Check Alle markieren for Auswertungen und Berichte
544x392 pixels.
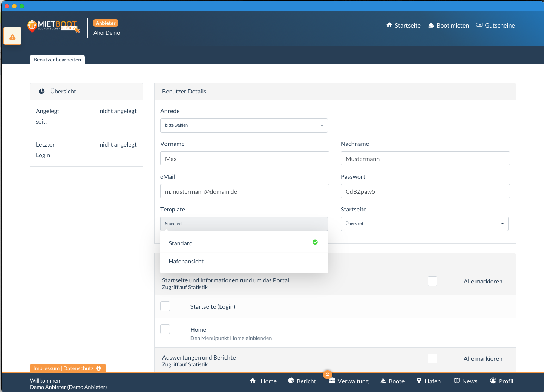pyautogui.click(x=432, y=358)
